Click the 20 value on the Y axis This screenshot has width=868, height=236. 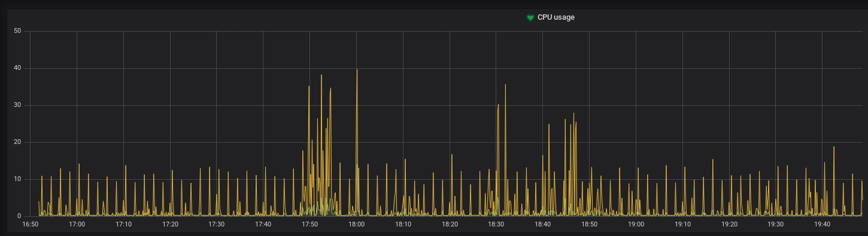pyautogui.click(x=18, y=142)
